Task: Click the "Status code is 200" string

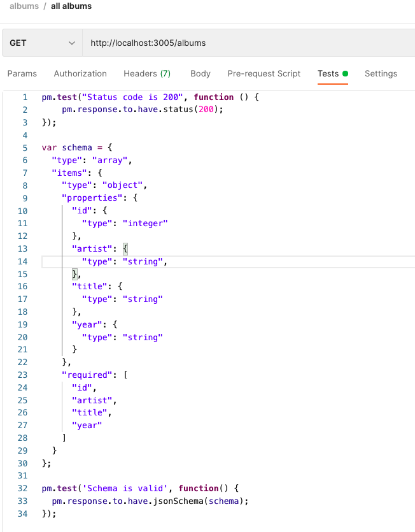Action: pos(132,97)
